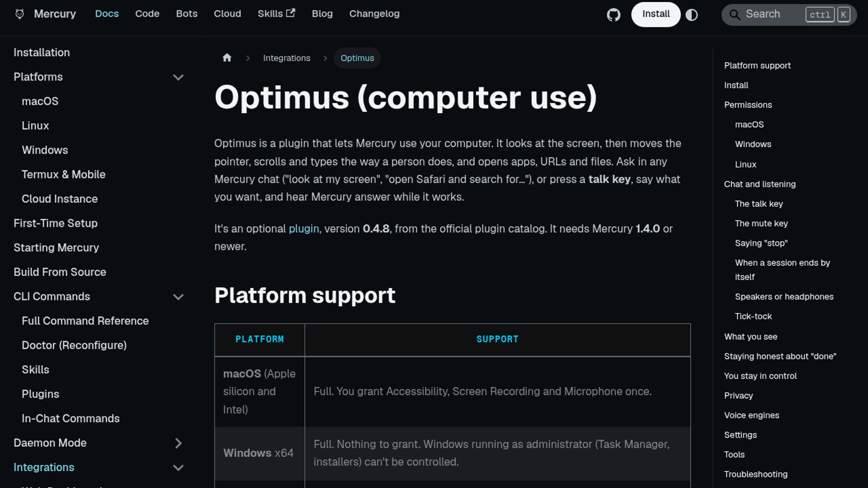868x488 pixels.
Task: Jump to The talk key section
Action: click(759, 204)
